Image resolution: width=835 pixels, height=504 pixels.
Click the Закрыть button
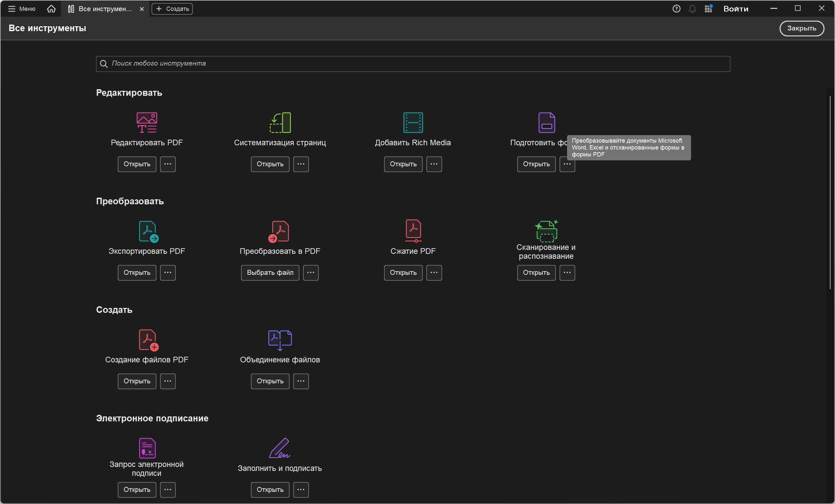801,28
